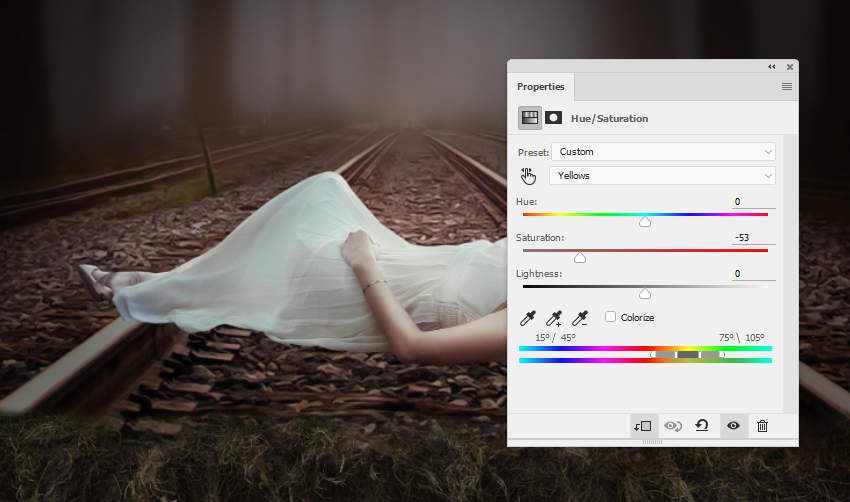Reset adjustment to defaults

click(x=702, y=426)
